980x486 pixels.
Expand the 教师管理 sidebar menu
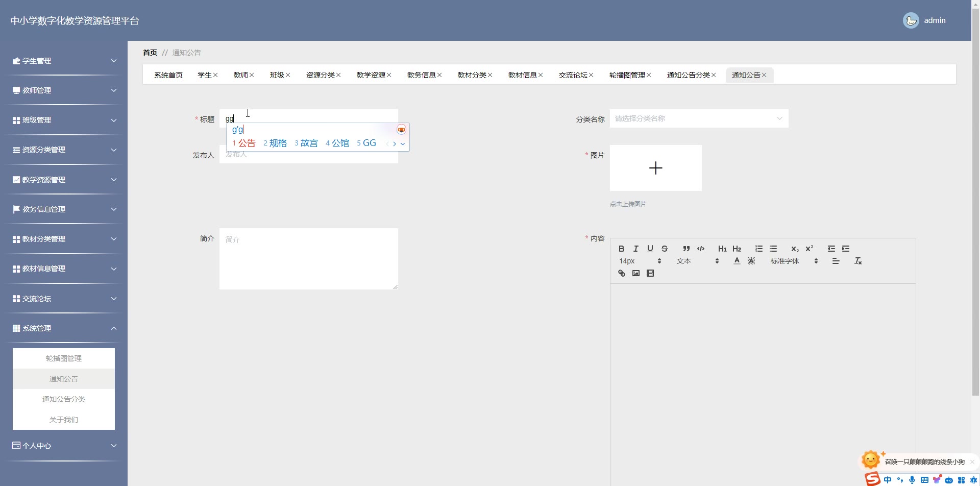(x=64, y=90)
